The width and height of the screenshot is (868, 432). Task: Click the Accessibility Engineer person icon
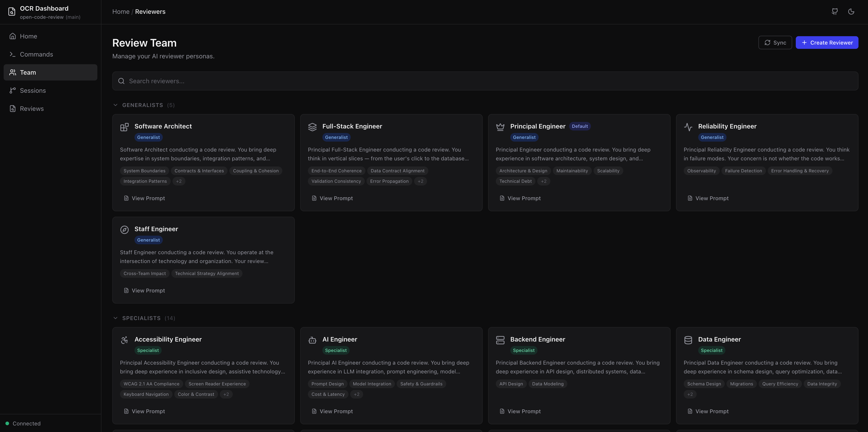coord(125,340)
